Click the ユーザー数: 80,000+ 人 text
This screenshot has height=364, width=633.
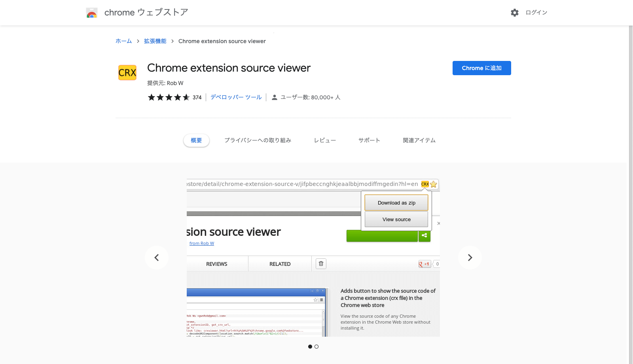(310, 97)
